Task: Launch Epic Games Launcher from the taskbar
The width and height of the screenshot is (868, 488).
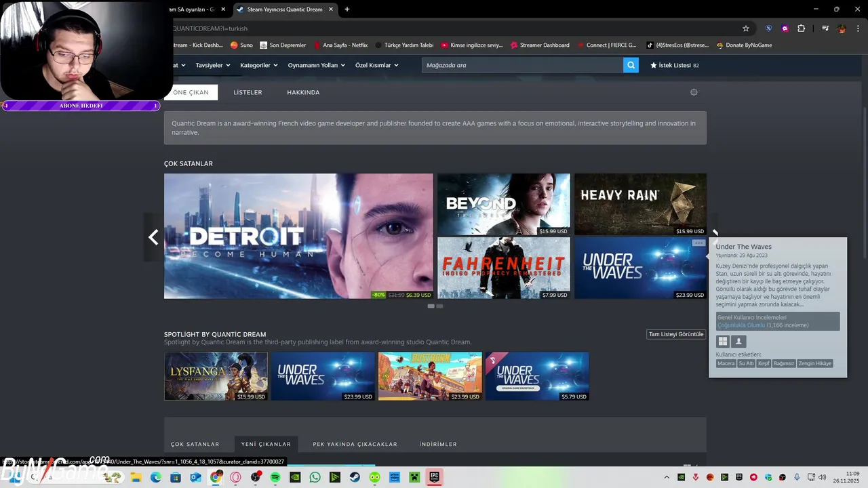Action: point(435,477)
